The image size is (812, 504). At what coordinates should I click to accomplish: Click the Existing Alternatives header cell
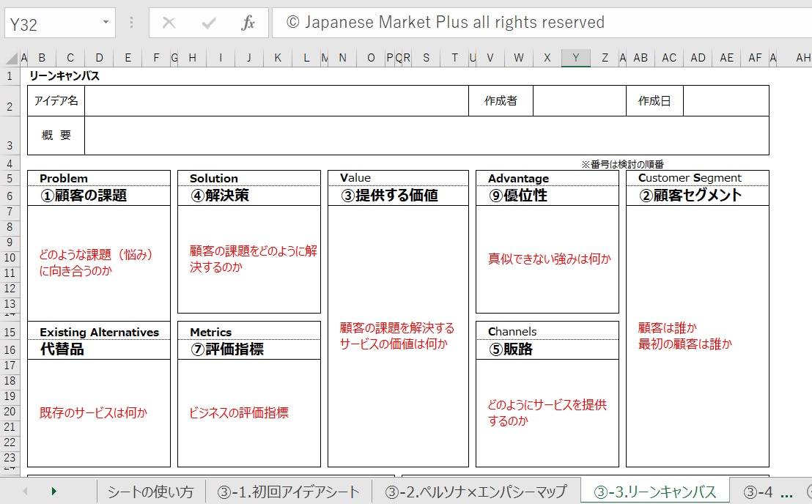point(99,332)
